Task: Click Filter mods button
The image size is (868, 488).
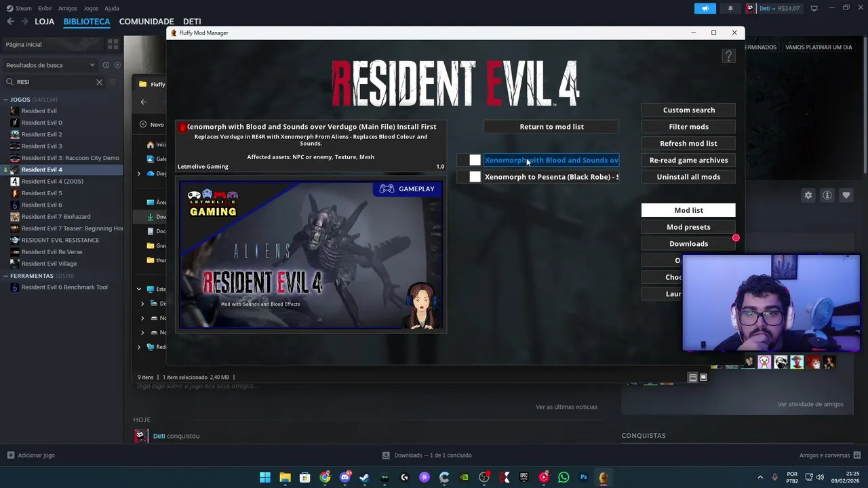Action: [688, 127]
